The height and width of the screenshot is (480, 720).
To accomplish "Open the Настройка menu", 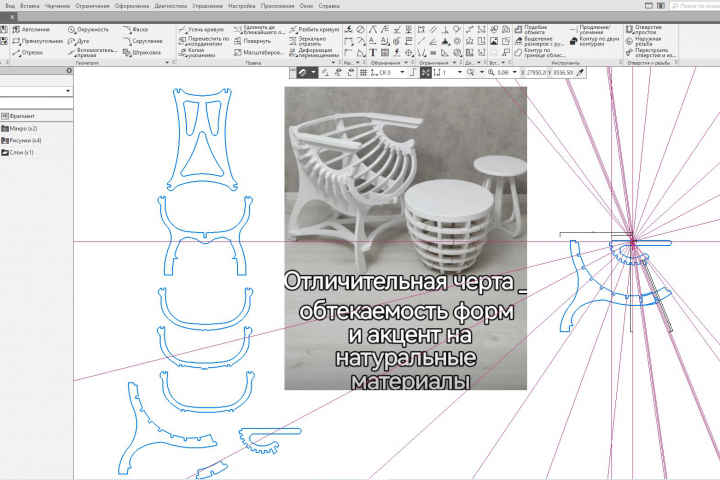I will coord(242,6).
